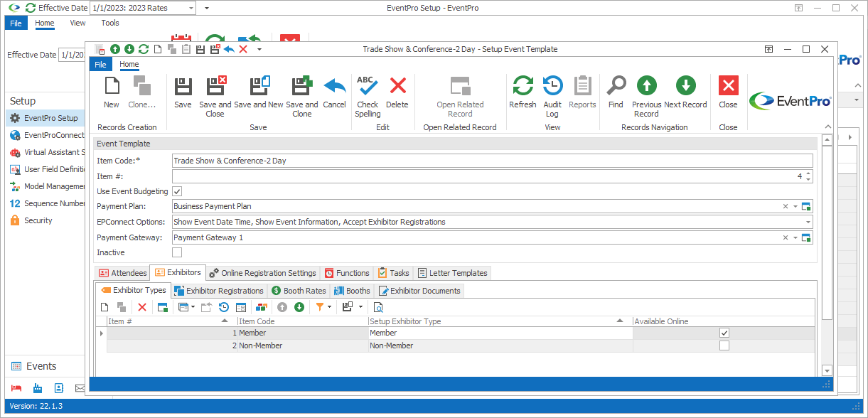868x418 pixels.
Task: Switch to the Attendees tab
Action: coord(122,273)
